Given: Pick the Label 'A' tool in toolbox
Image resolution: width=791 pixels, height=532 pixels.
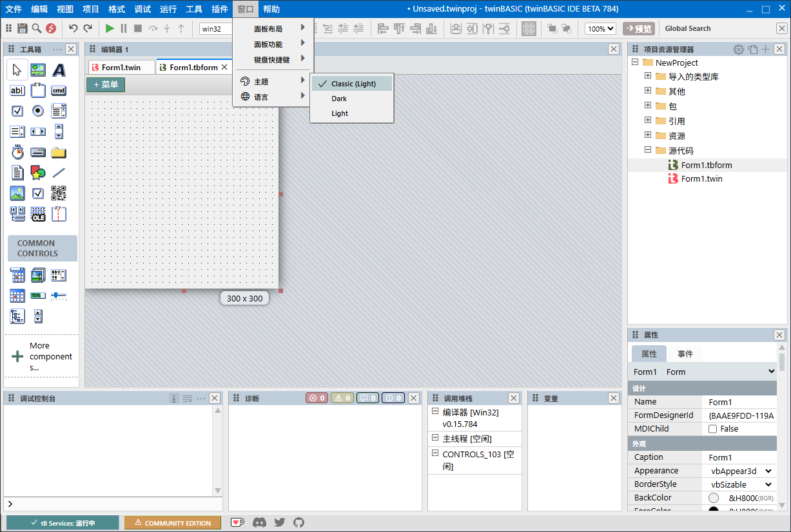Looking at the screenshot, I should pyautogui.click(x=59, y=70).
